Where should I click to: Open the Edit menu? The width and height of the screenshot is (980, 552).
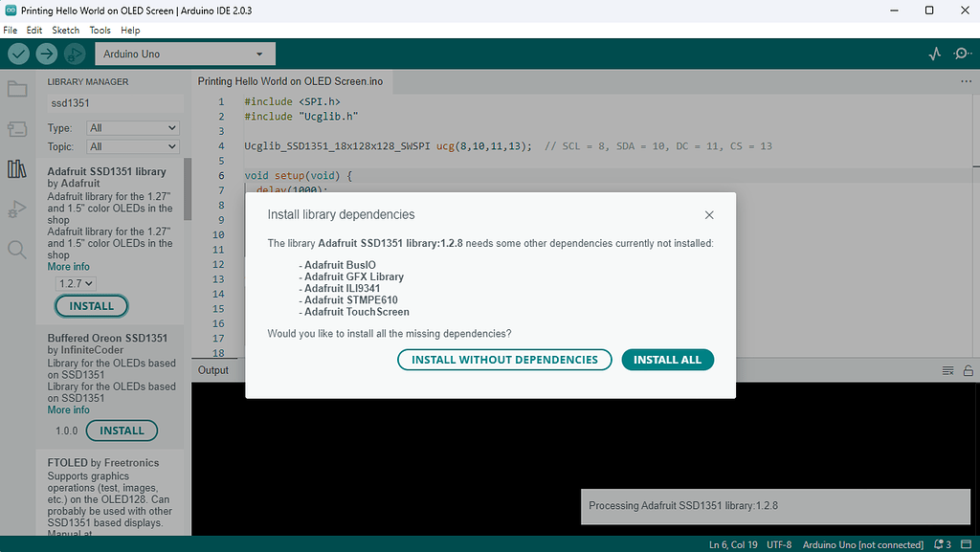click(34, 30)
